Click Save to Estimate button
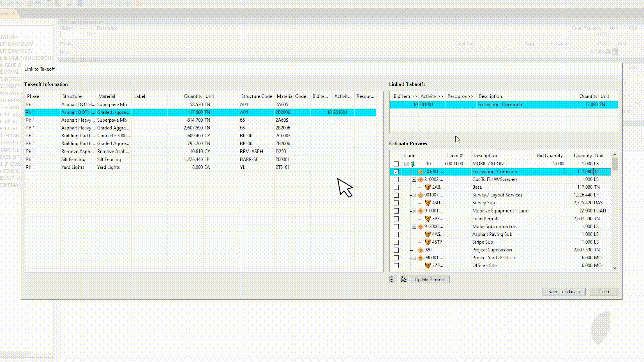644x362 pixels. tap(564, 291)
